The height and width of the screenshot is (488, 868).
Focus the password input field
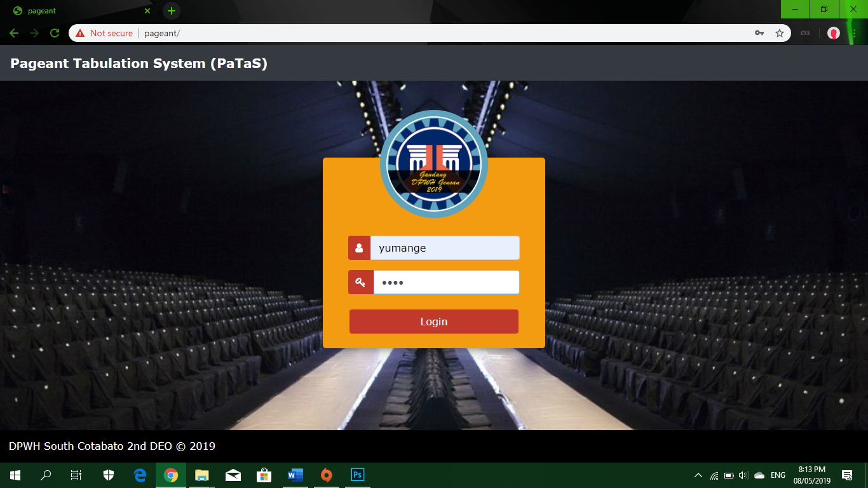pyautogui.click(x=446, y=283)
